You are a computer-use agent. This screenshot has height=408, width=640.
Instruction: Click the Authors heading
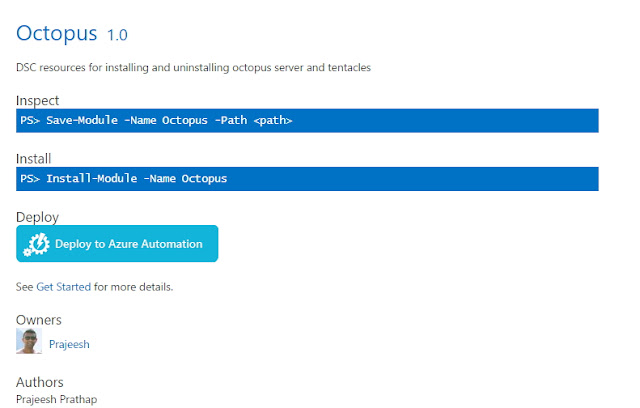pos(40,382)
